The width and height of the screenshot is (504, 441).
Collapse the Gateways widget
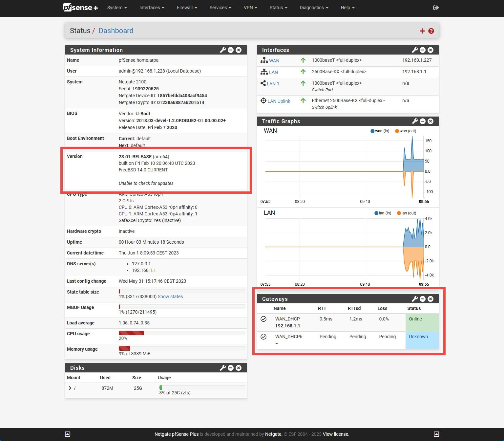click(x=423, y=299)
